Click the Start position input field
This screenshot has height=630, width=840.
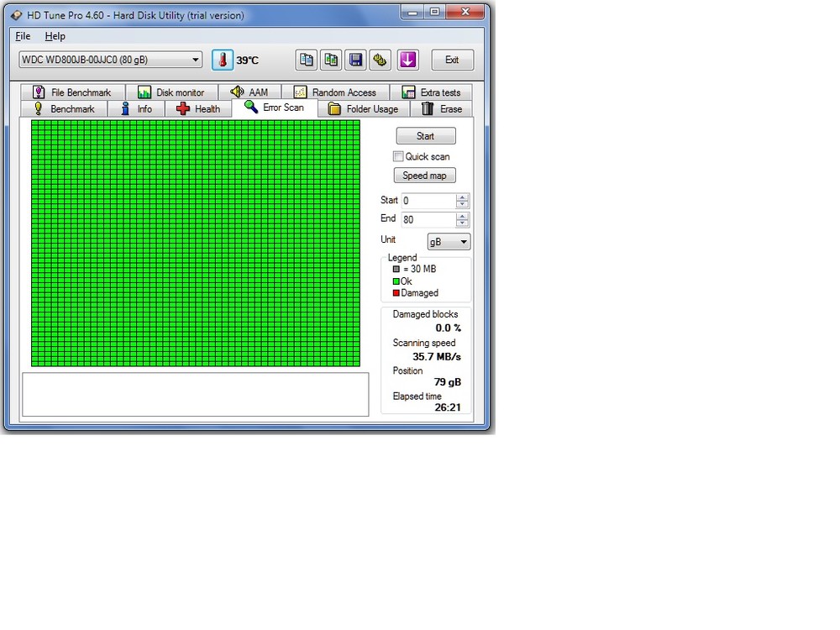(428, 201)
